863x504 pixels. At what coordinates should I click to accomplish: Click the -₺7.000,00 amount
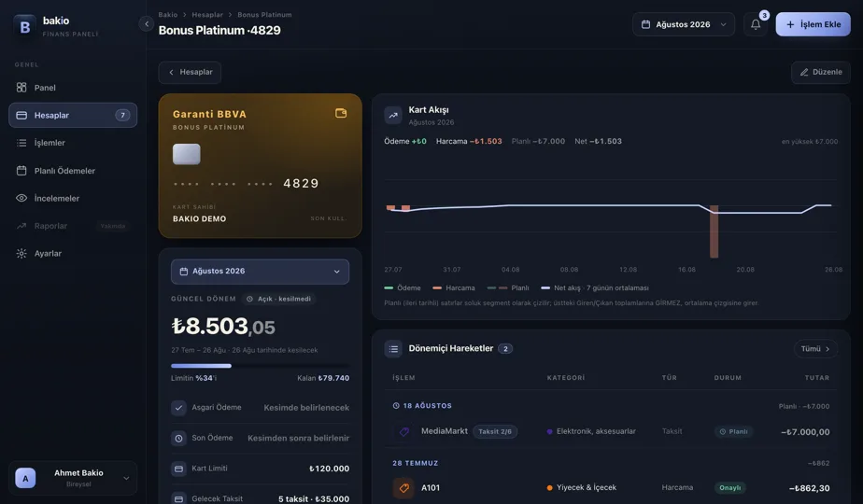click(x=805, y=432)
